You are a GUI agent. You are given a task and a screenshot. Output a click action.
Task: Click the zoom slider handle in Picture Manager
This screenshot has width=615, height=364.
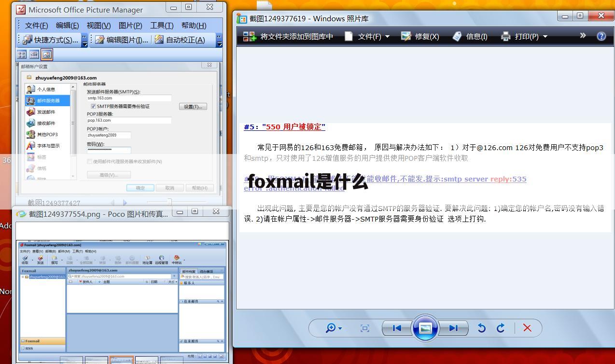(x=169, y=202)
